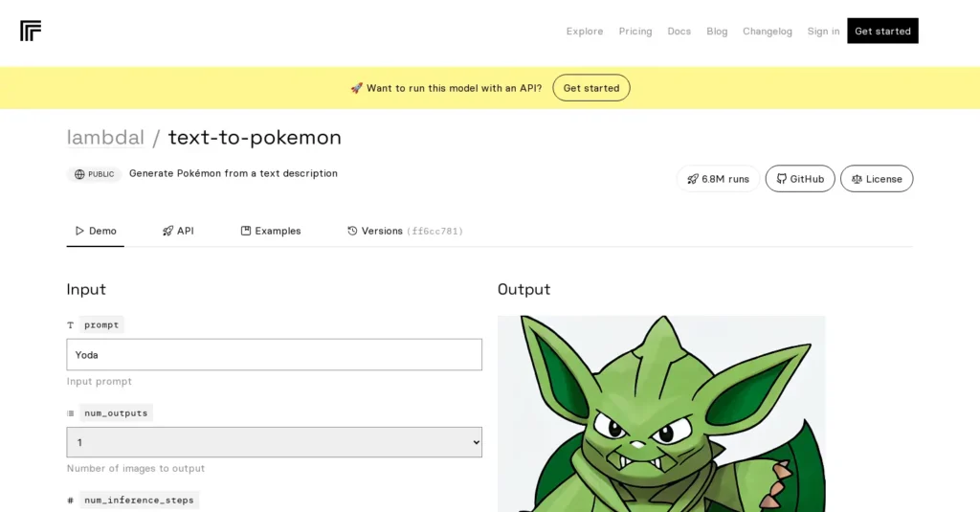The image size is (980, 512).
Task: Click the globe icon on Public badge
Action: click(79, 174)
